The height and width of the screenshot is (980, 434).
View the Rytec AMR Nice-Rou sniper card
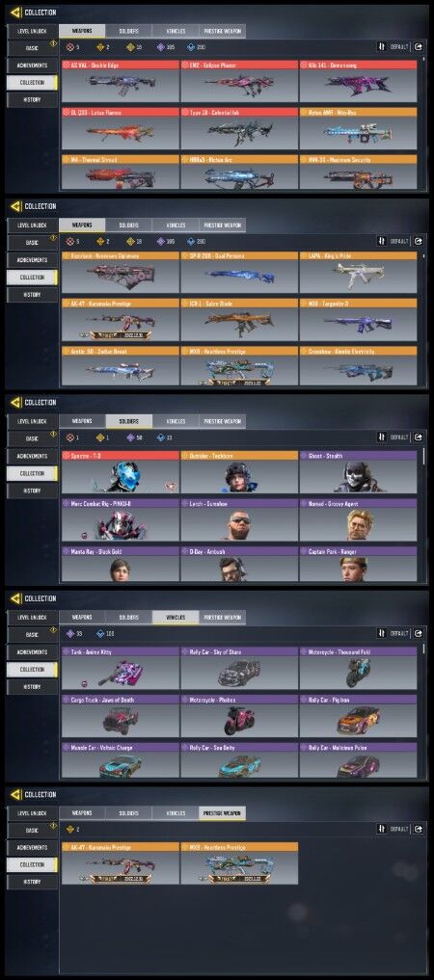click(358, 129)
